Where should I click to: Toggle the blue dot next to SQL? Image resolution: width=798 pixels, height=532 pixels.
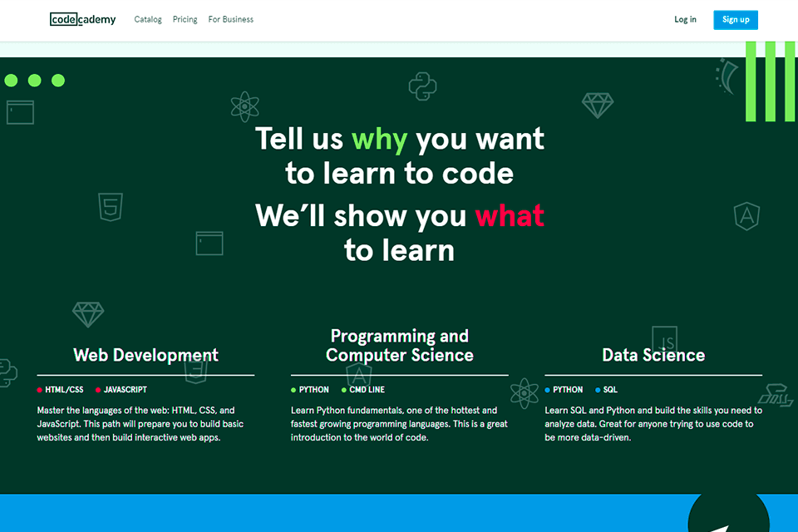click(598, 389)
